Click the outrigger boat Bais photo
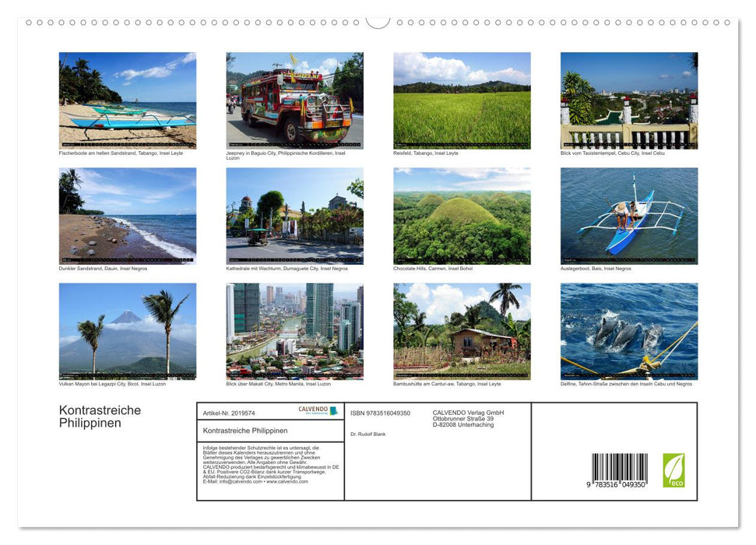 [630, 215]
